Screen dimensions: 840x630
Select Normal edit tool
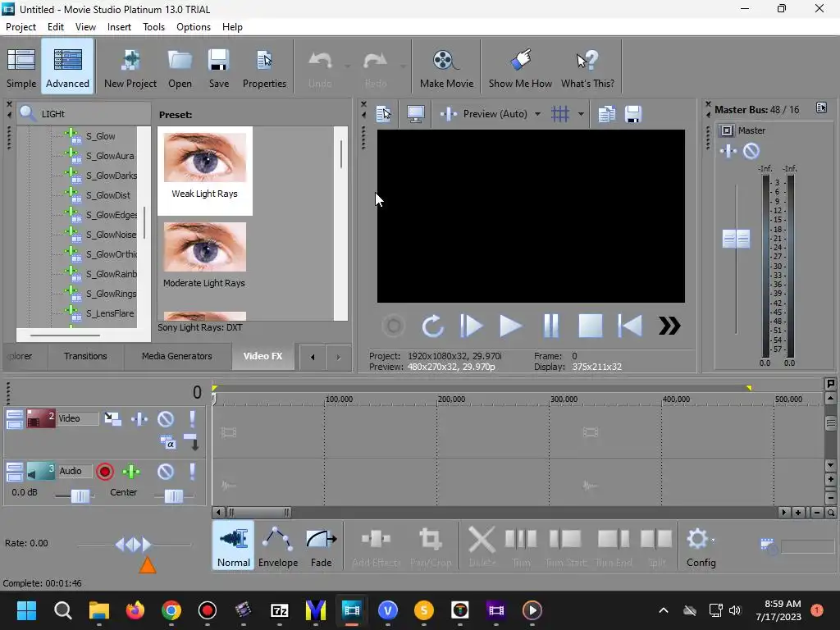click(234, 546)
